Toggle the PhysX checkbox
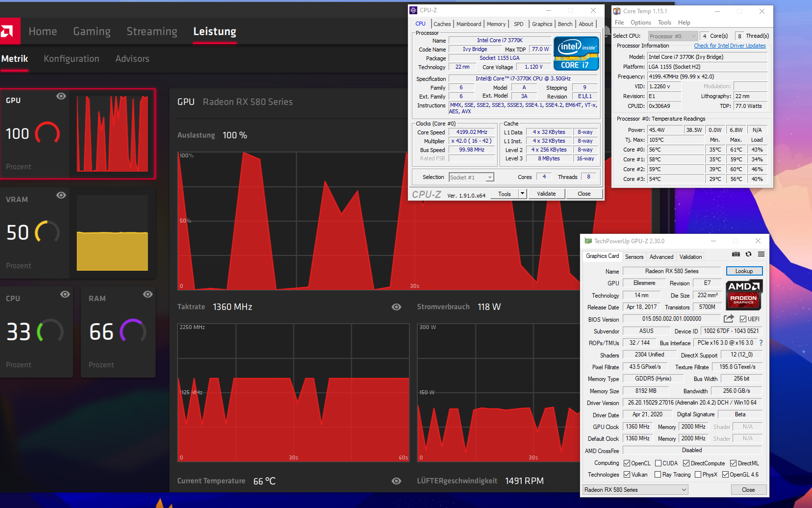The width and height of the screenshot is (812, 508). (698, 475)
